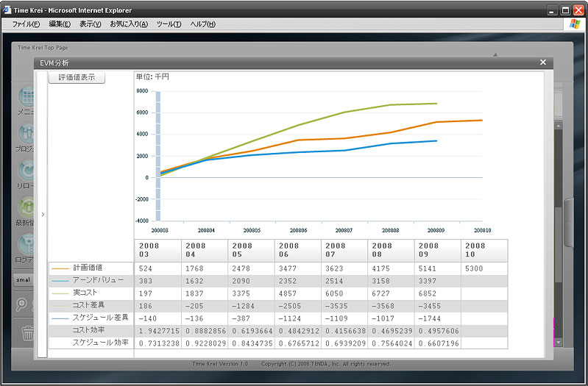
Task: Click the trash can icon
Action: 27,333
